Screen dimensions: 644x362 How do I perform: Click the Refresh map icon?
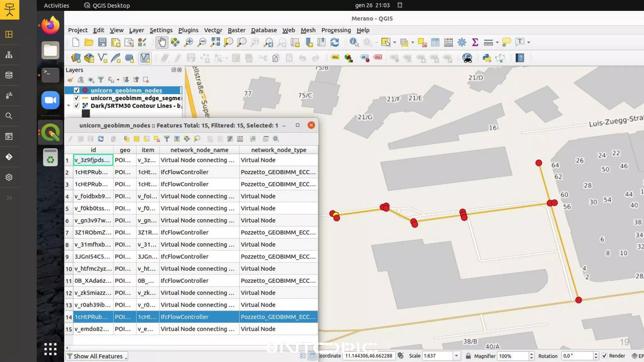(335, 42)
